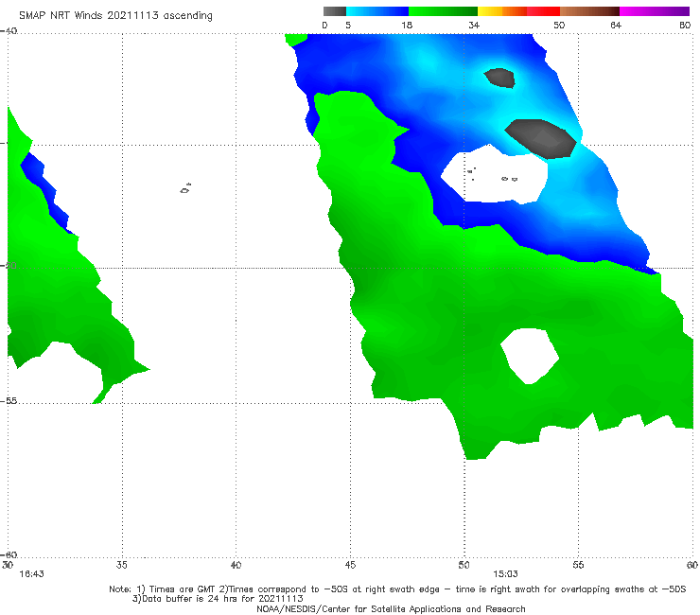Click the latitude axis label '-60'
Screen dimensions: 700x615
click(x=9, y=554)
